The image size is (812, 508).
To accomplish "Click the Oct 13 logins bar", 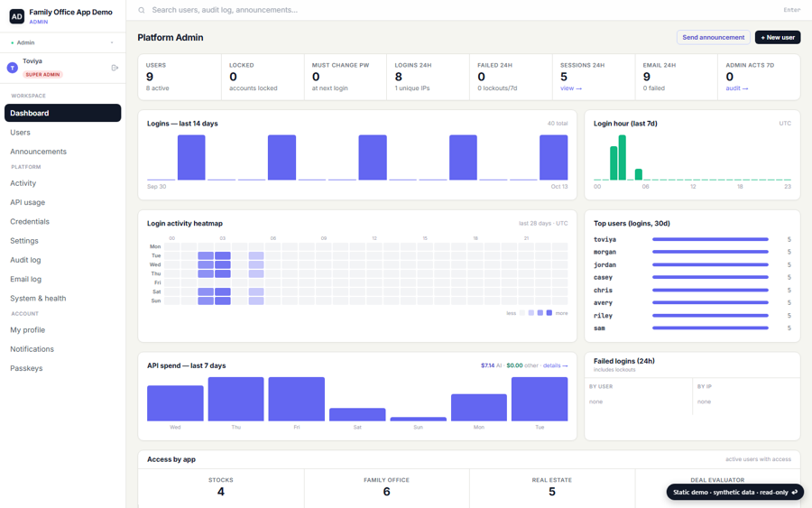I will click(554, 157).
